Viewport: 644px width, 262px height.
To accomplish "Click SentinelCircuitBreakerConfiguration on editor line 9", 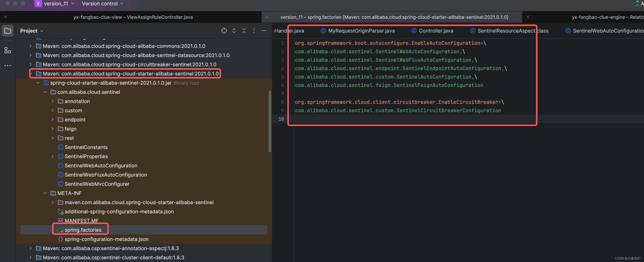I will point(449,111).
